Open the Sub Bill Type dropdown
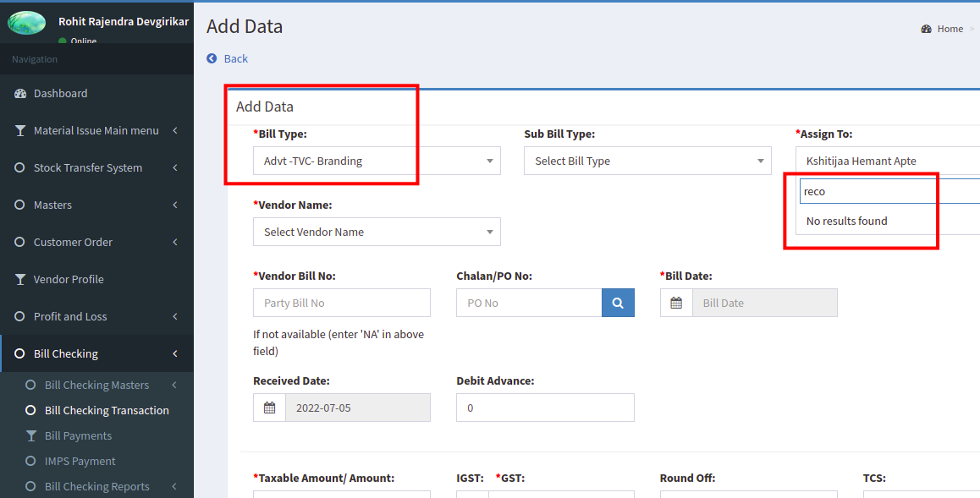This screenshot has height=498, width=980. coord(647,161)
